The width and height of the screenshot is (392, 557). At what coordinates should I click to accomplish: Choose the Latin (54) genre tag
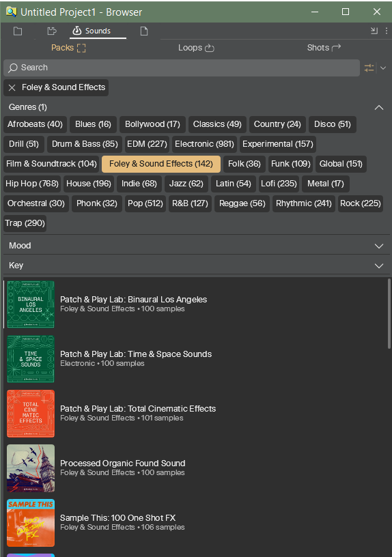tap(233, 184)
